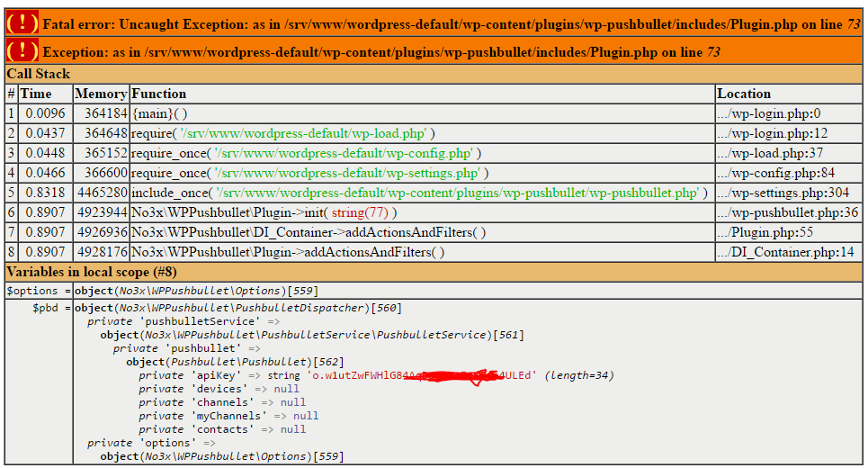Click the private 'contacts' => null line

point(222,429)
